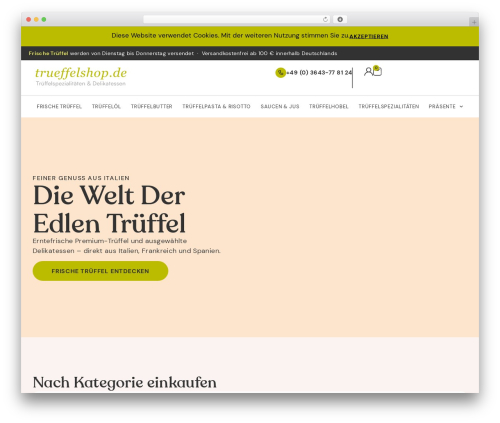The height and width of the screenshot is (423, 500).
Task: Click the red close window button
Action: tap(29, 19)
